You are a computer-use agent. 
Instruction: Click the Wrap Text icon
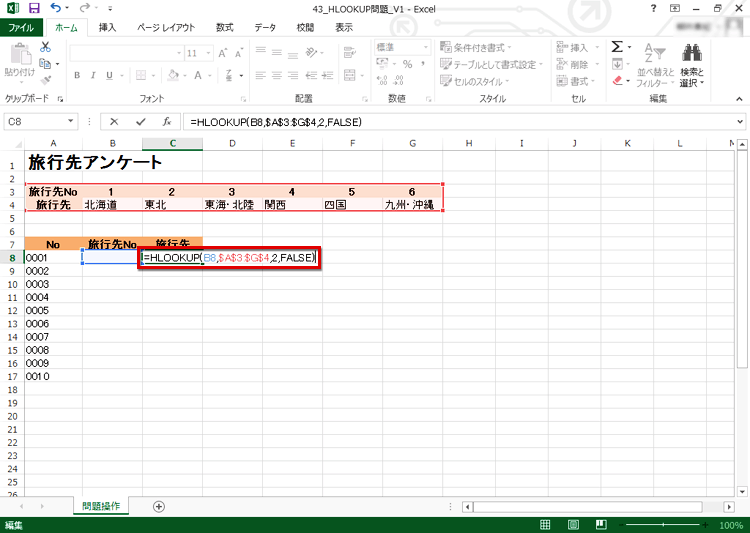point(350,53)
